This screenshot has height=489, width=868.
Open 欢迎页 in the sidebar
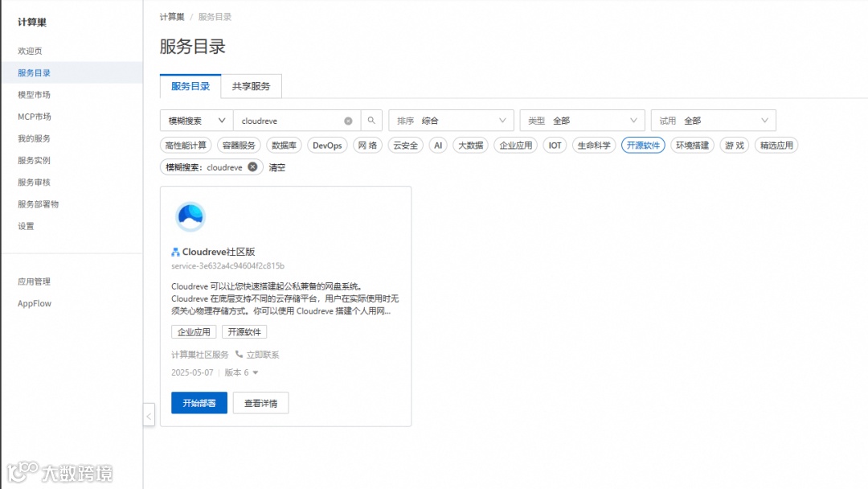click(x=30, y=51)
